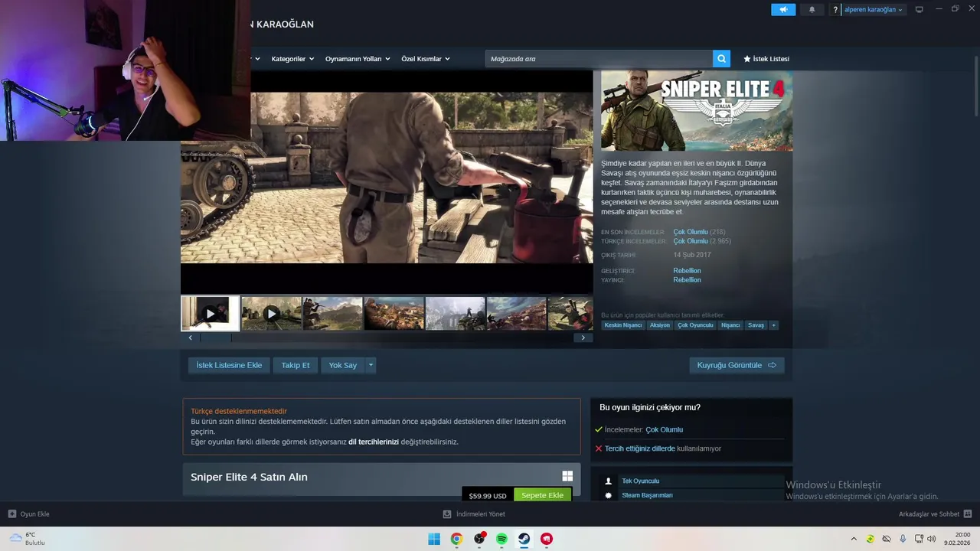Expand the Kategoriler menu
Screen dimensions: 980x551
click(x=292, y=59)
